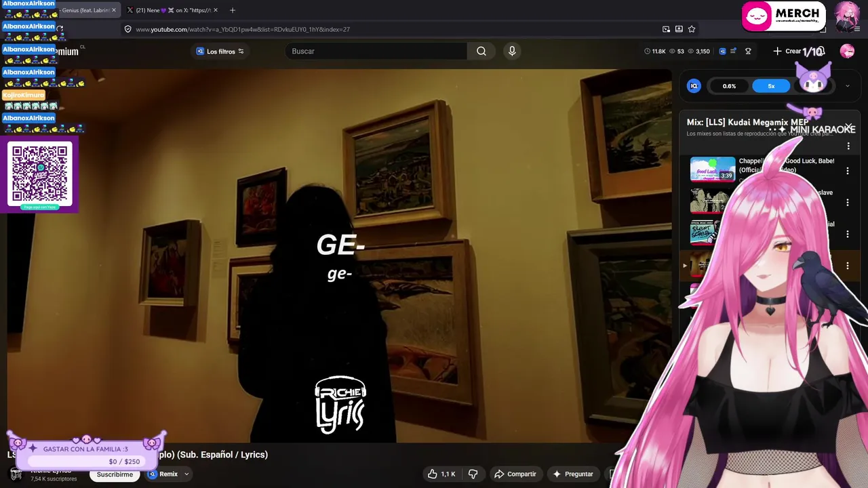Click the YouTube search magnifier button
868x488 pixels.
[x=481, y=51]
